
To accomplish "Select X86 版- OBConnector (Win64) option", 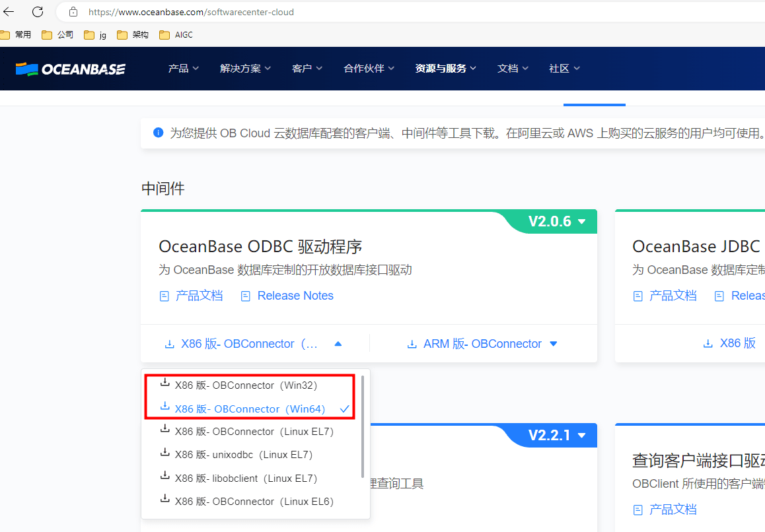I will pos(255,409).
